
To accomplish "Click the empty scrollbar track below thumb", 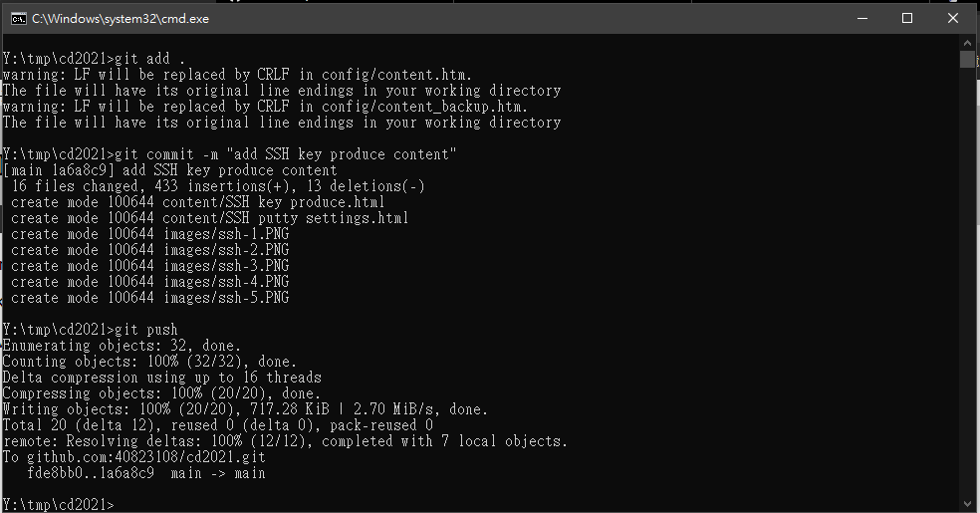I will point(967,281).
